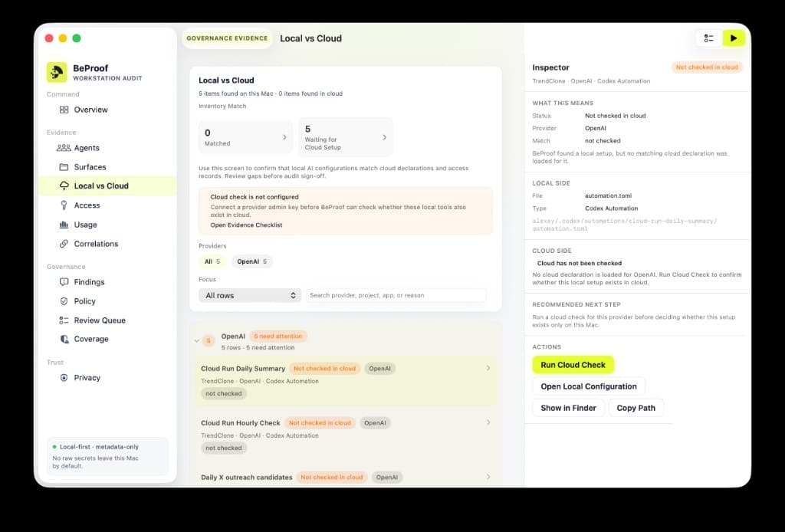Click the automation.toml file value in Inspector
The width and height of the screenshot is (785, 532).
pos(608,195)
